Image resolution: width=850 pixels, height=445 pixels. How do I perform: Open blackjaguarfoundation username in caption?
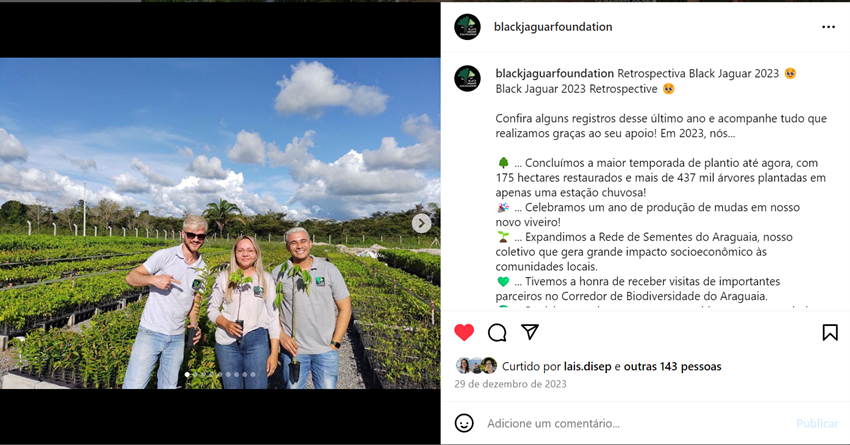tap(555, 74)
